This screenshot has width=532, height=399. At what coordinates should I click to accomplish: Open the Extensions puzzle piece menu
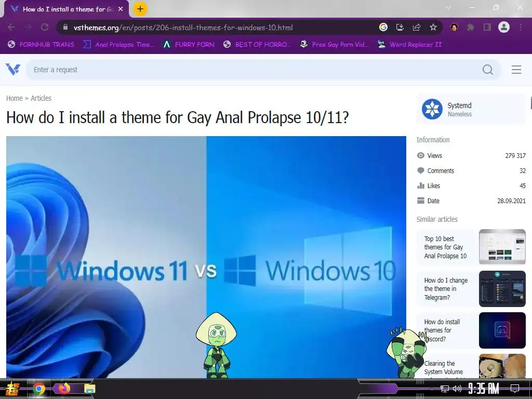[x=471, y=27]
